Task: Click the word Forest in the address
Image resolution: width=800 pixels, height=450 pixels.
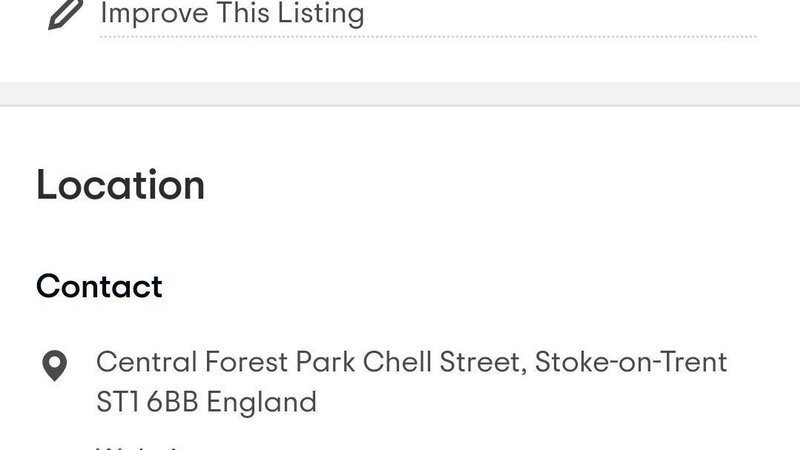Action: pyautogui.click(x=244, y=361)
